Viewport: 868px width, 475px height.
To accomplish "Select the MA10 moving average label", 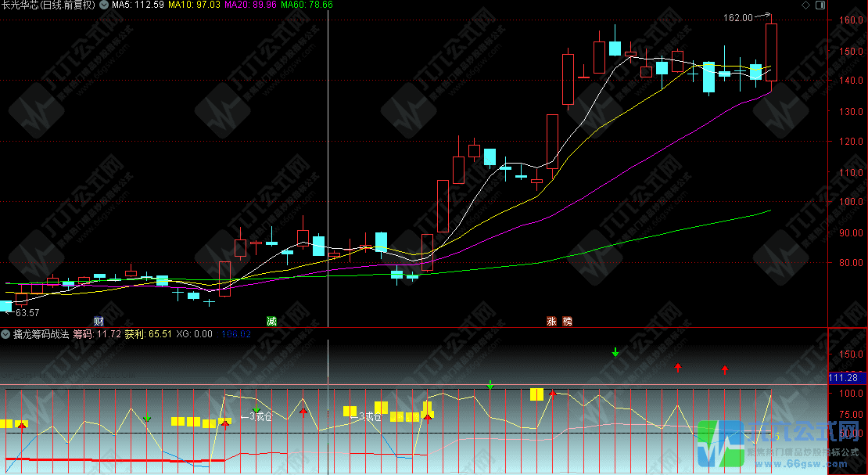I will coord(195,5).
